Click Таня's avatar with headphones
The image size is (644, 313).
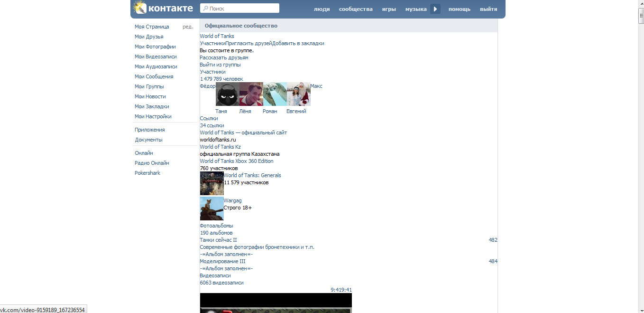pos(228,94)
